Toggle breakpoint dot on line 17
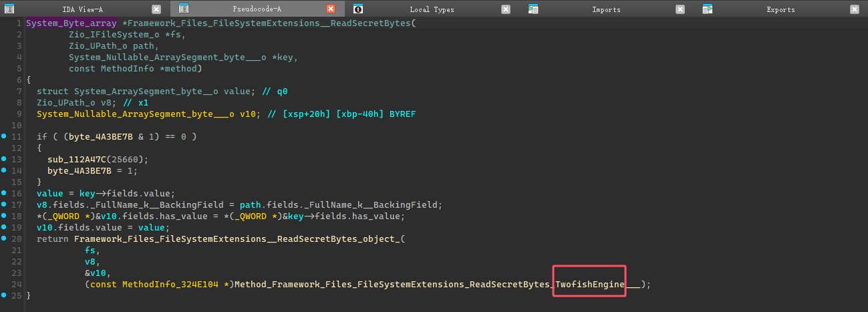 4,204
